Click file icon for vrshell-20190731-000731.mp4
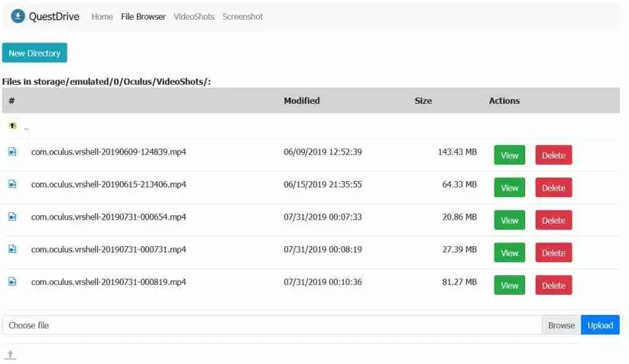The image size is (629, 364). pyautogui.click(x=12, y=249)
